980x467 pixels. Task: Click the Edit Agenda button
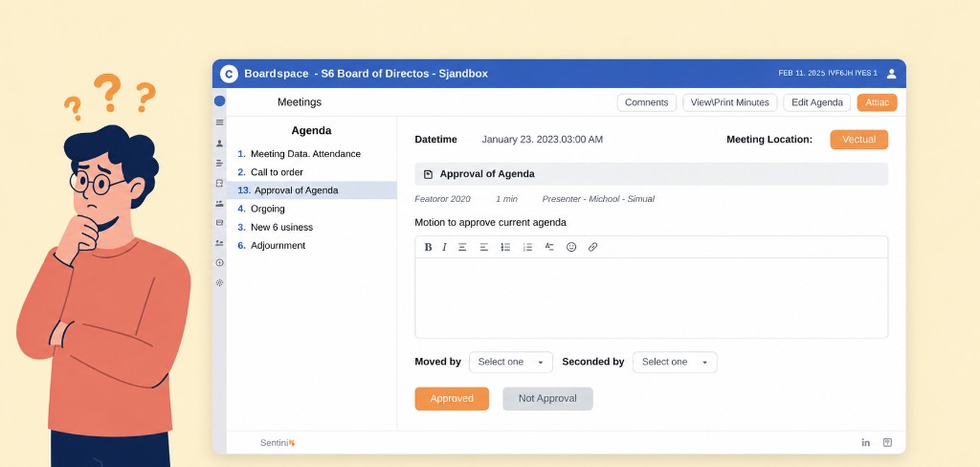coord(817,102)
